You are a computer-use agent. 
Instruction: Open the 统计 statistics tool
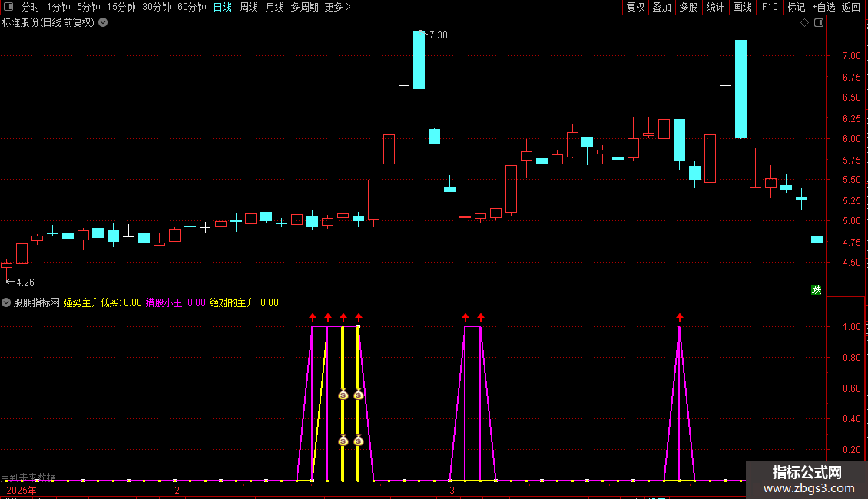pyautogui.click(x=715, y=7)
